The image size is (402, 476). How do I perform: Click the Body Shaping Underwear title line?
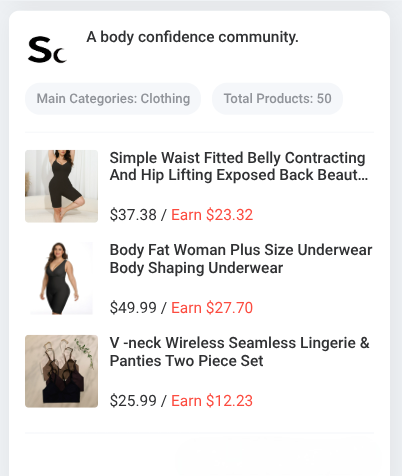196,268
